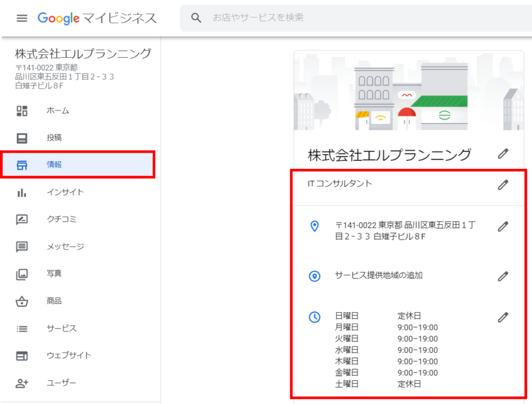Click the service area target icon

314,276
